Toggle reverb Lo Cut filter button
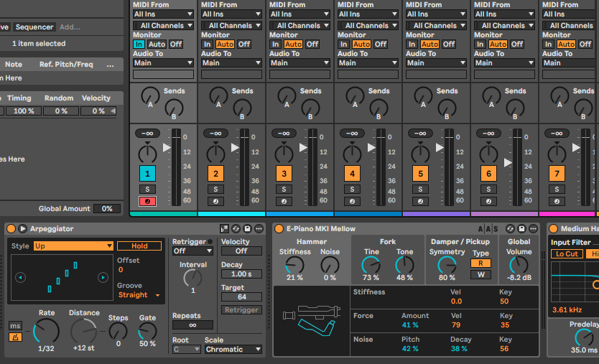This screenshot has height=364, width=599. pyautogui.click(x=567, y=253)
